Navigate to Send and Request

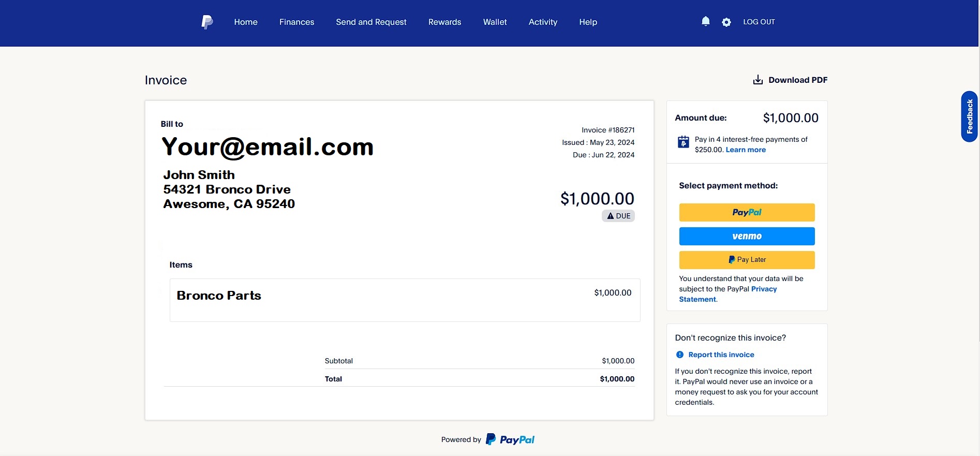[x=371, y=22]
